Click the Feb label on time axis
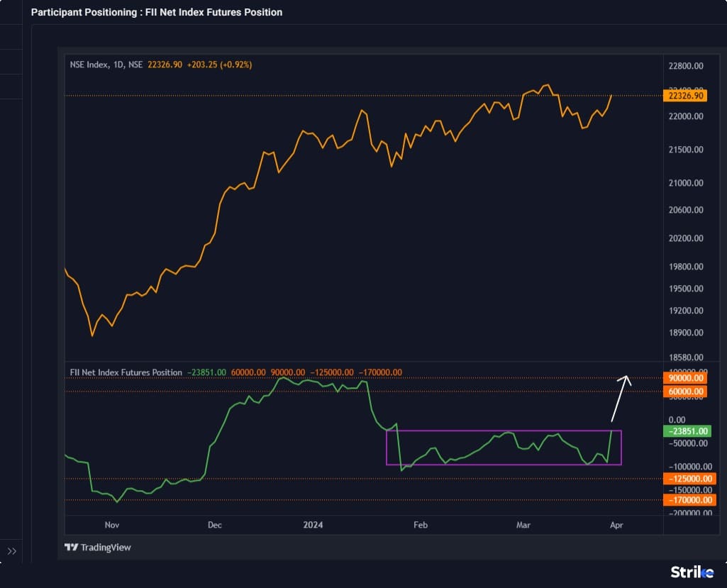727x588 pixels. [x=421, y=525]
